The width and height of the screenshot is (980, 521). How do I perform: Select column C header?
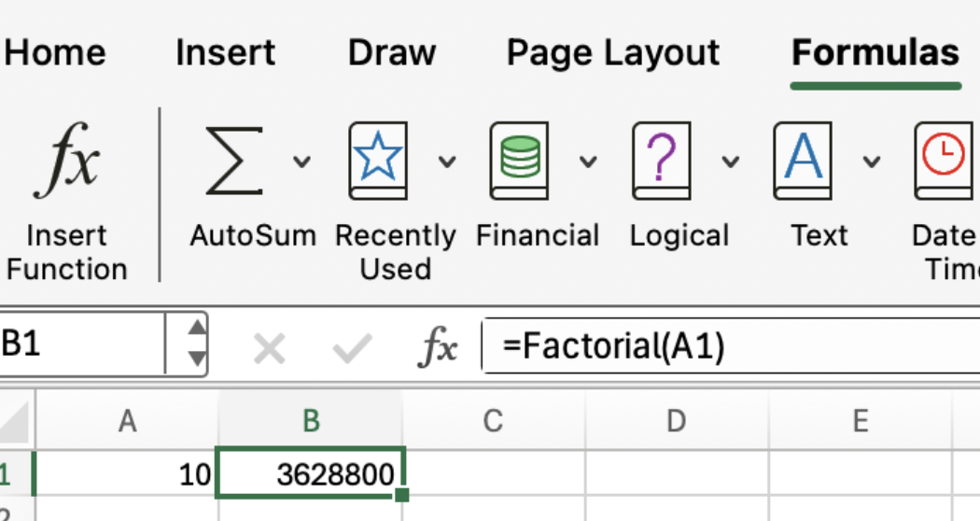click(493, 420)
